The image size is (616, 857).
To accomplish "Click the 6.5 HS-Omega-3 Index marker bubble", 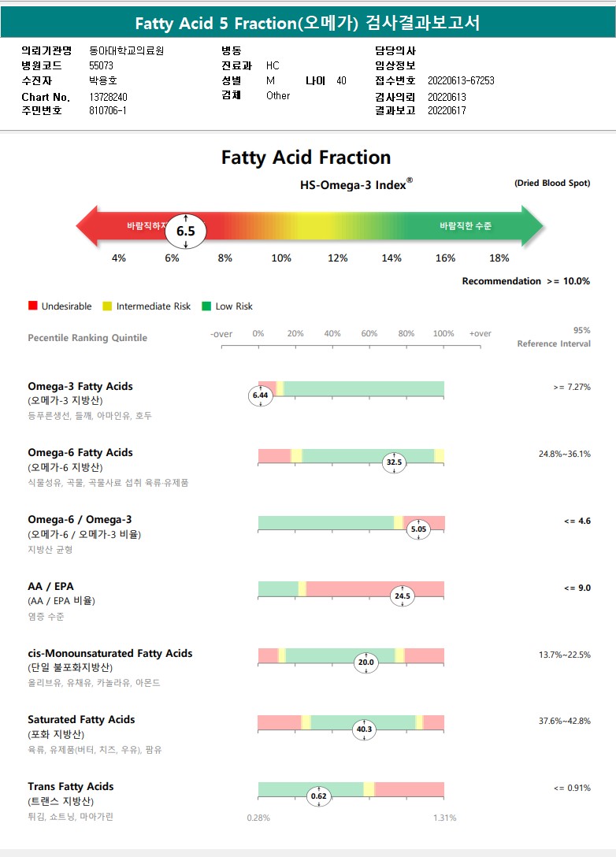I will pos(185,231).
